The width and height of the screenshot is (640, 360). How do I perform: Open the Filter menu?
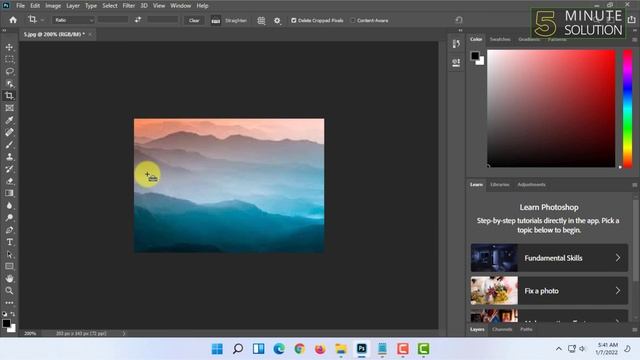[129, 6]
